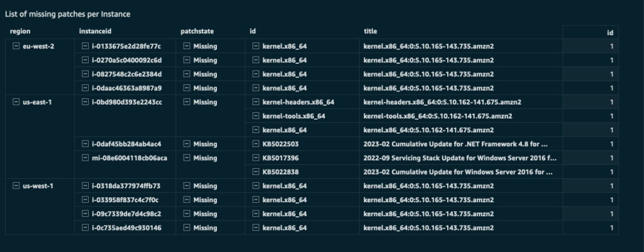The image size is (644, 252).
Task: Click the title column header
Action: coord(370,31)
